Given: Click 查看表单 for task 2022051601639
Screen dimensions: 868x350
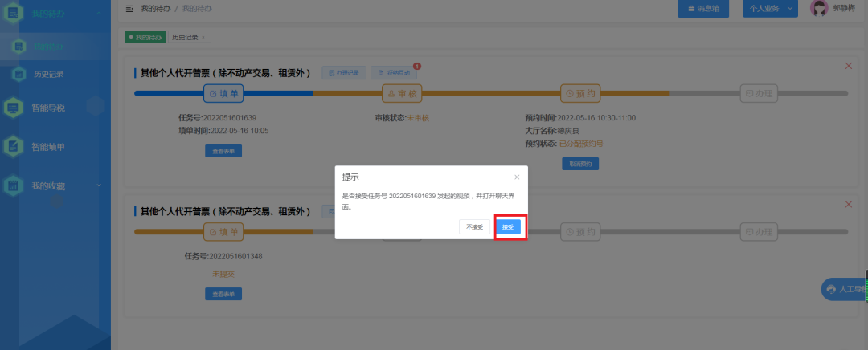Looking at the screenshot, I should pos(223,150).
